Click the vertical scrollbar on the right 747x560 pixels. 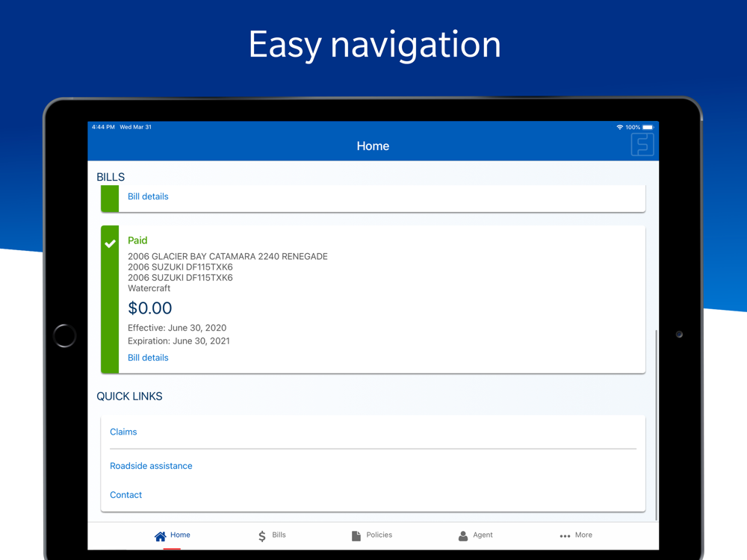pos(657,425)
